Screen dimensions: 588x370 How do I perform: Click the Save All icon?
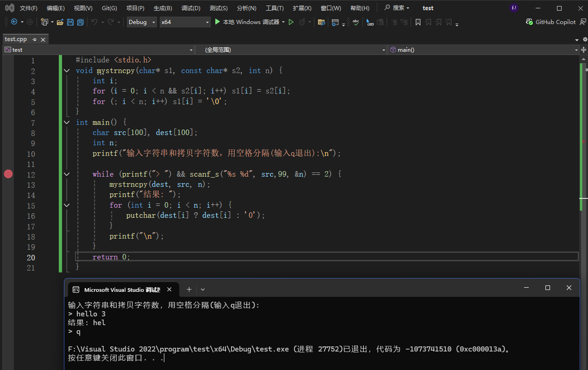pyautogui.click(x=80, y=22)
